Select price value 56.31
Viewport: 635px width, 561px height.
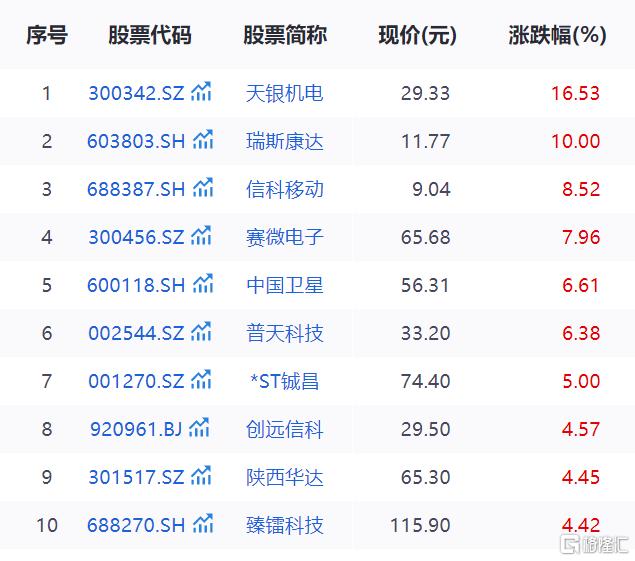tap(425, 286)
